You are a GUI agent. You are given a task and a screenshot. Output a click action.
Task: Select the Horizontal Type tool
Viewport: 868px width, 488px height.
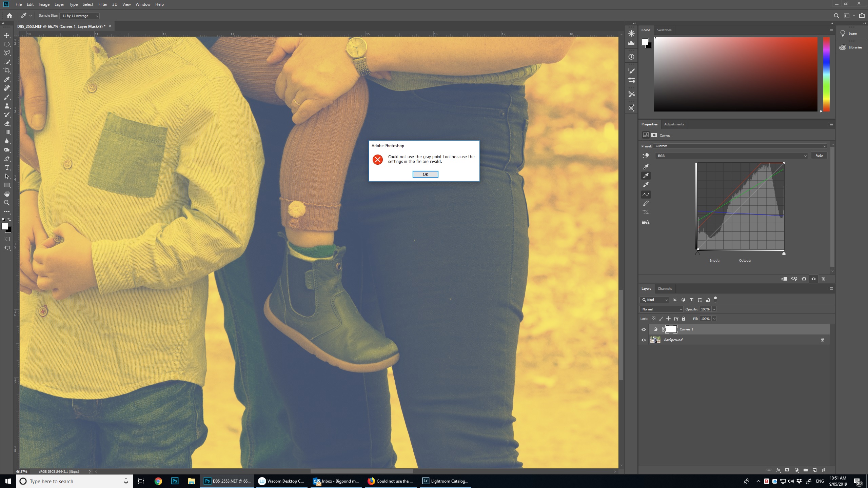7,167
